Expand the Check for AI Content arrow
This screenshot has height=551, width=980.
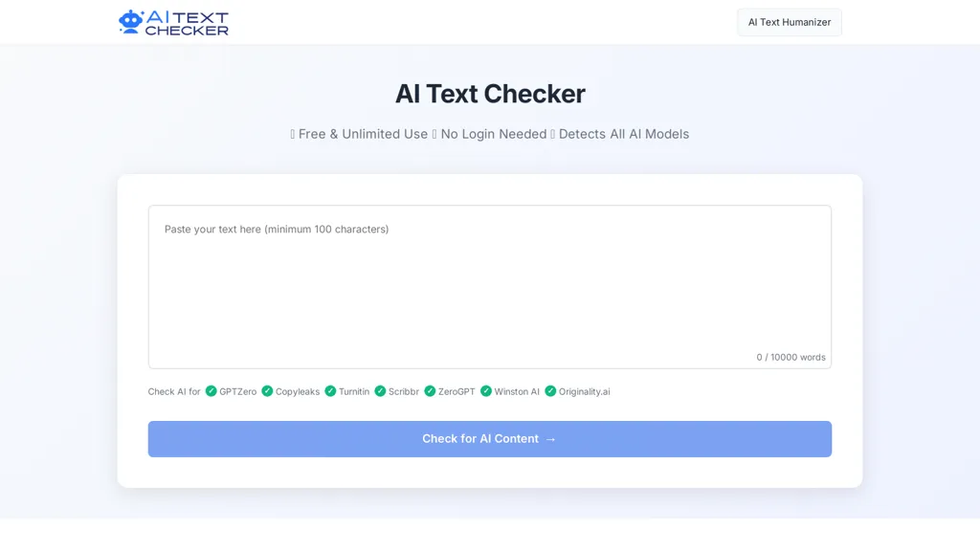tap(549, 438)
